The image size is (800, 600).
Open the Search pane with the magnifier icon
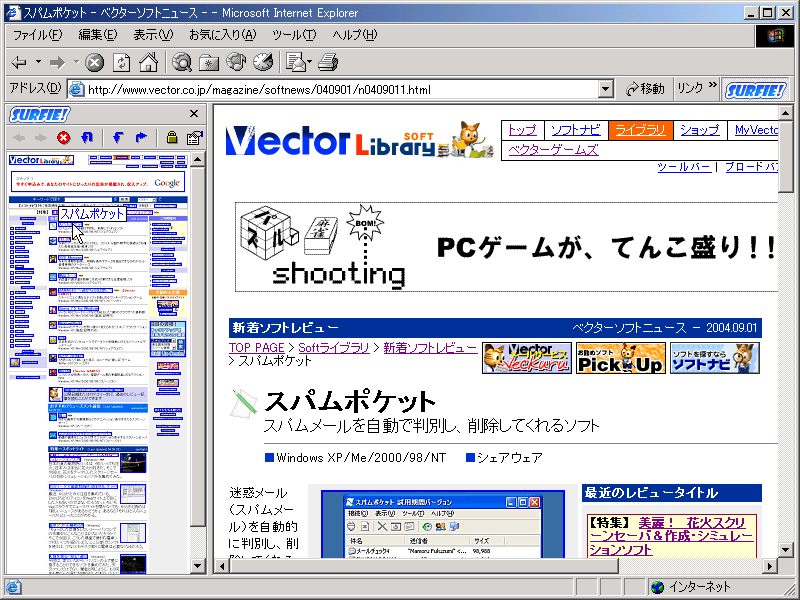tap(182, 63)
